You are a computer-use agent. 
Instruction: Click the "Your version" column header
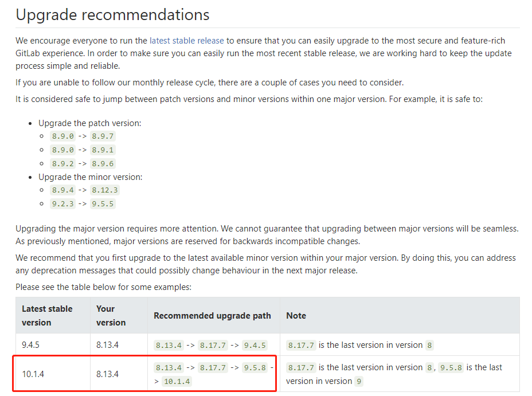coord(111,315)
